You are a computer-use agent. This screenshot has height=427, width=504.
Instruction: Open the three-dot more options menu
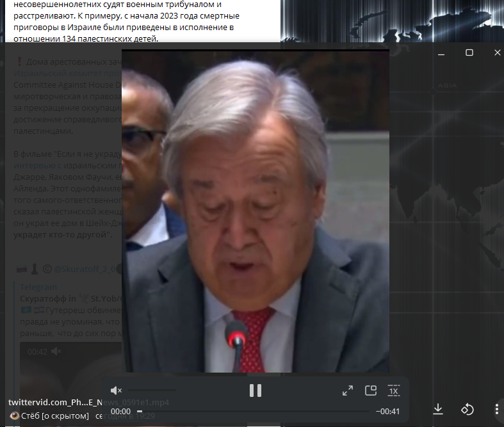(x=496, y=409)
